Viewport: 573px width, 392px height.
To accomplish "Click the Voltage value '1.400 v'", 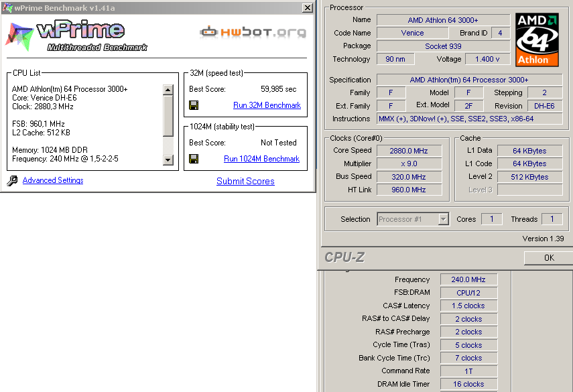I will pyautogui.click(x=487, y=59).
